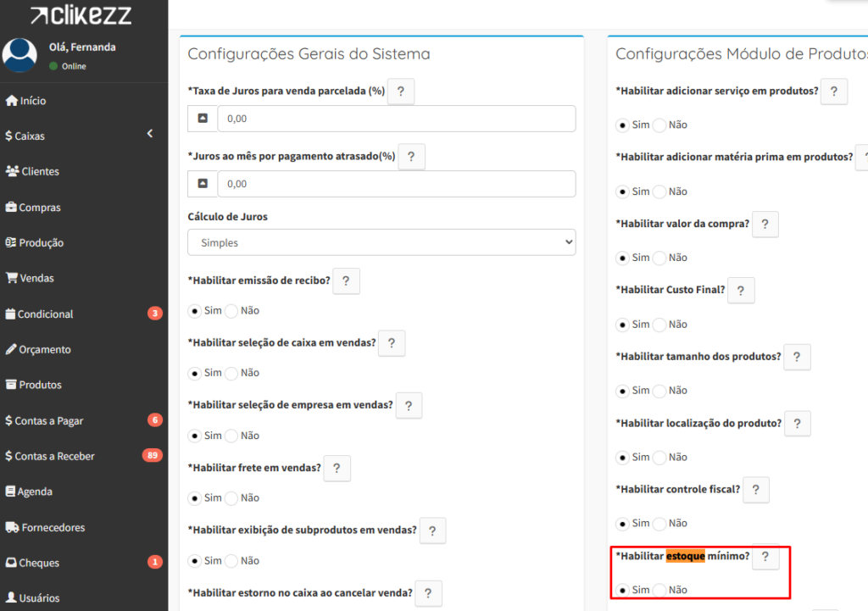This screenshot has height=611, width=868.
Task: Click help icon beside Taxa de Juros
Action: click(400, 92)
